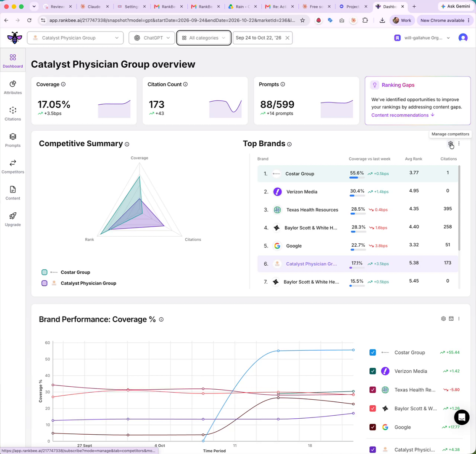Click the Ask Gemini button
The width and height of the screenshot is (476, 454).
coord(455,6)
